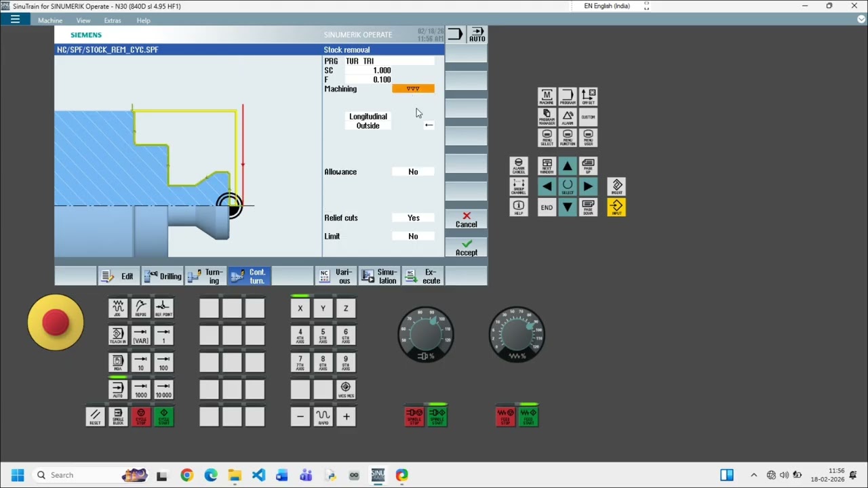Viewport: 868px width, 488px height.
Task: Click the red emergency stop button
Action: coord(56,323)
